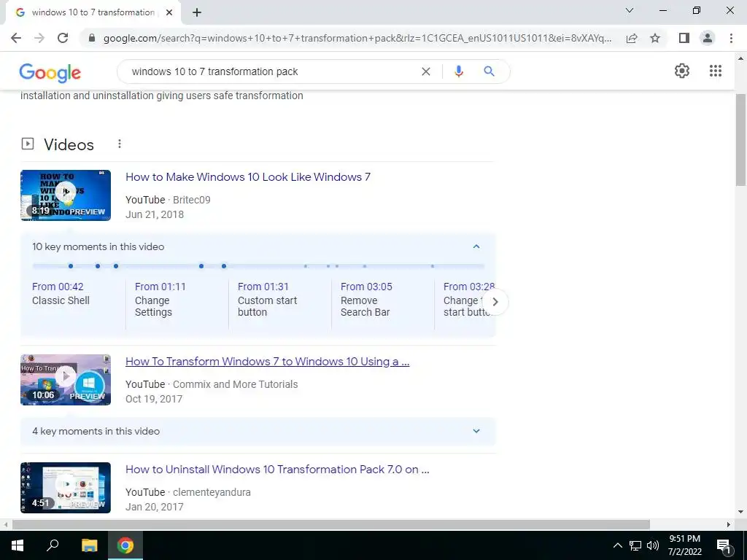The width and height of the screenshot is (747, 560).
Task: Click into the Google search field
Action: click(x=271, y=71)
